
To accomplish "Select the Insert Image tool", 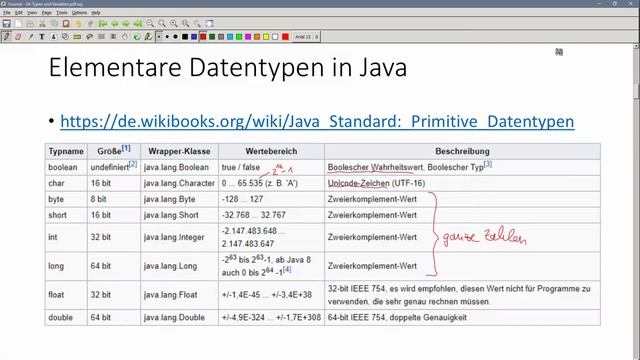I will pyautogui.click(x=53, y=37).
